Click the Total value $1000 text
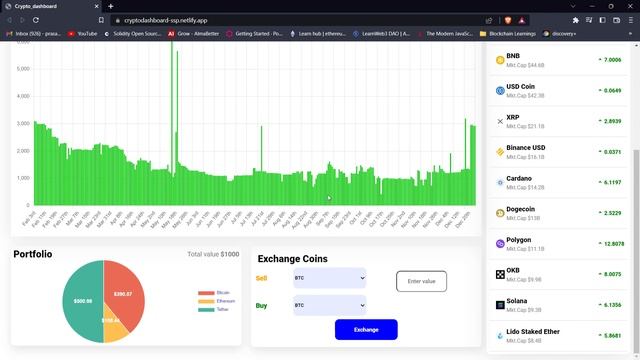 pyautogui.click(x=213, y=254)
